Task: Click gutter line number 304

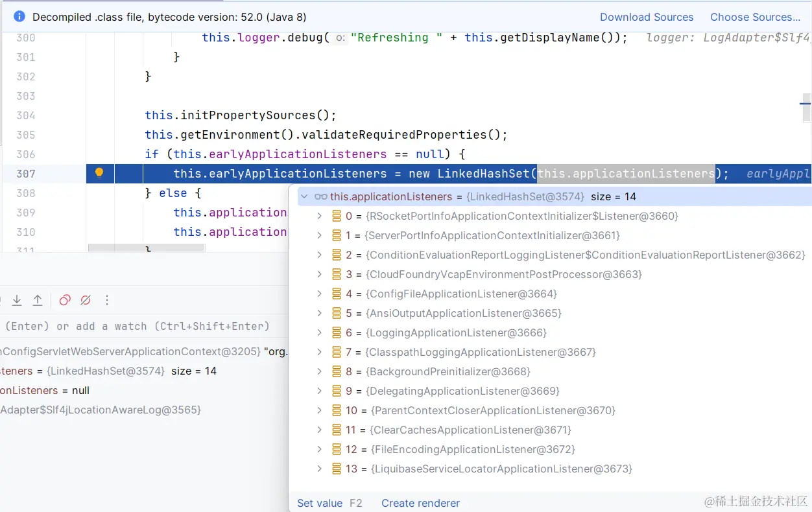Action: (x=26, y=115)
